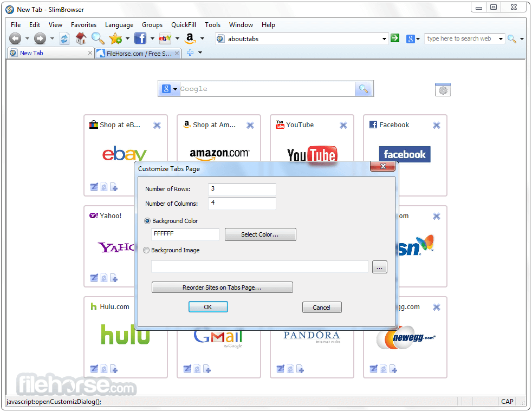Open the magnifier search icon in toolbar
The width and height of the screenshot is (532, 412).
[x=98, y=38]
